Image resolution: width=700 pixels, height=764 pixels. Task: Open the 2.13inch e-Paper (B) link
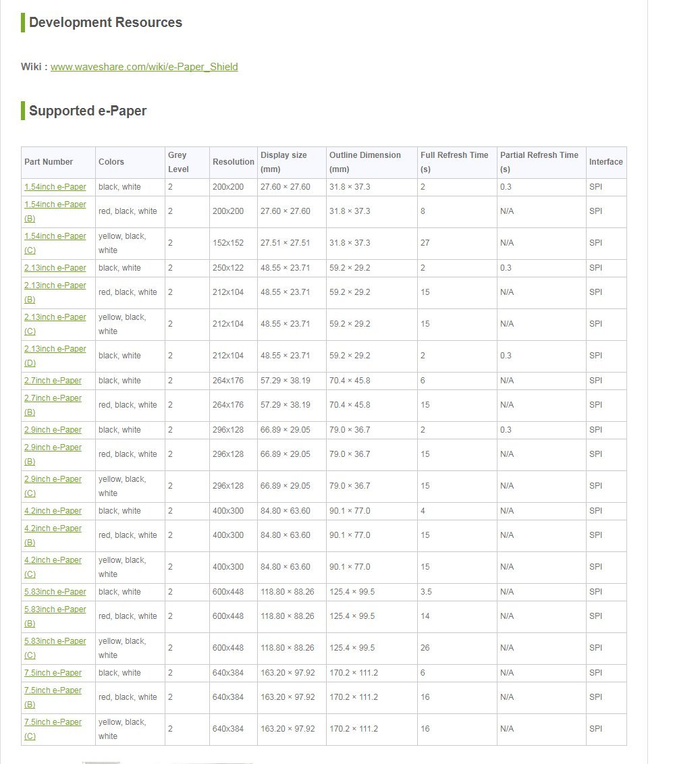55,285
